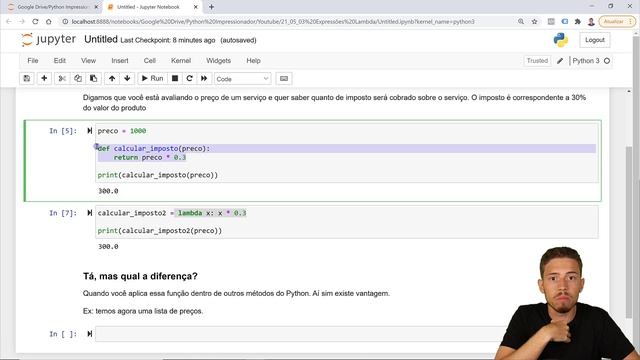Open the cell type Code dropdown
Image resolution: width=640 pixels, height=360 pixels.
coord(242,79)
